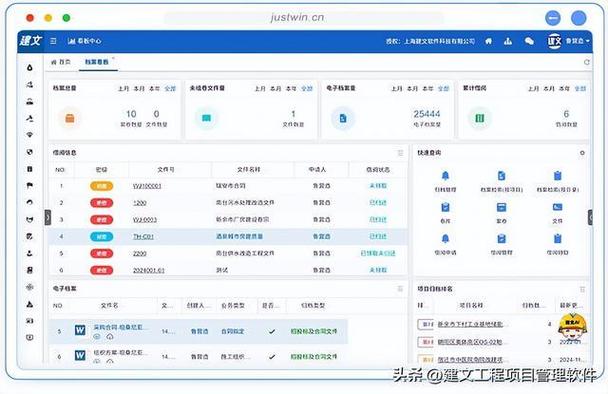Select 全部 filter on 档案总量 card
The height and width of the screenshot is (394, 608).
[x=170, y=88]
